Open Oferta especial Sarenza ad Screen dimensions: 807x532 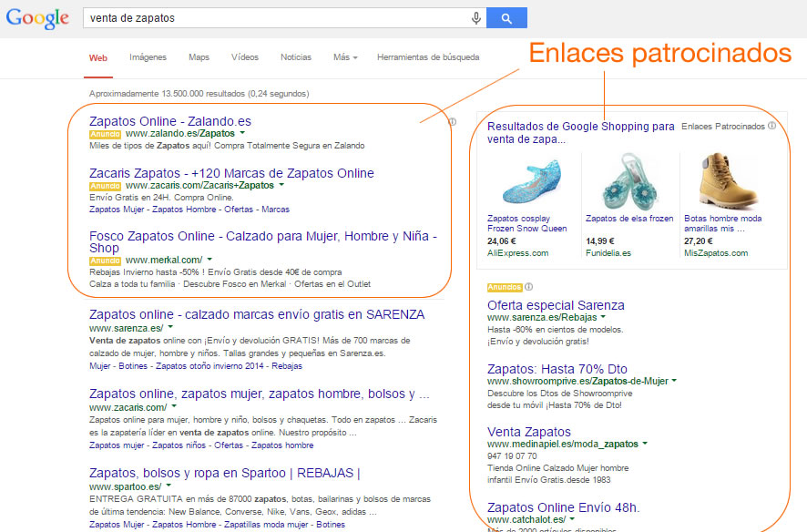click(x=556, y=305)
